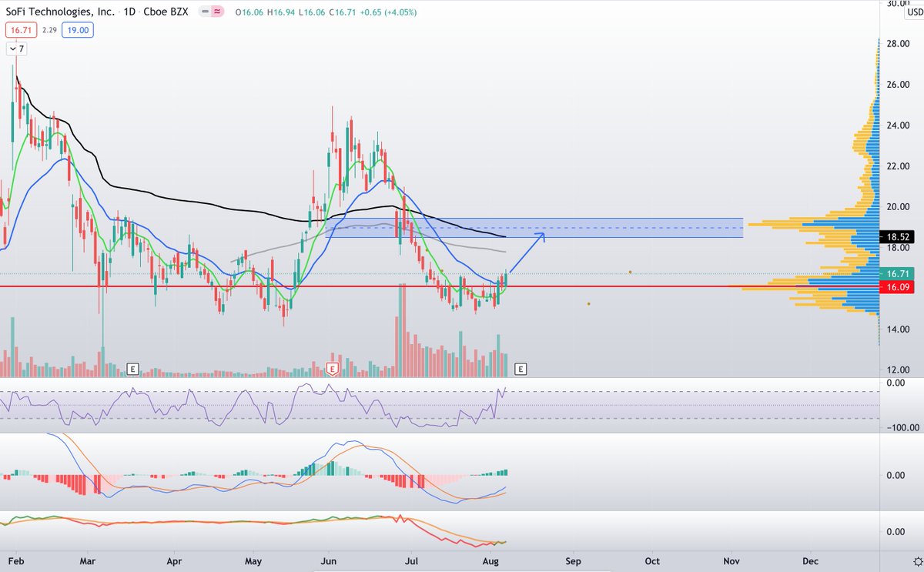Click the 24.00 price scale label
This screenshot has height=572, width=924.
898,125
